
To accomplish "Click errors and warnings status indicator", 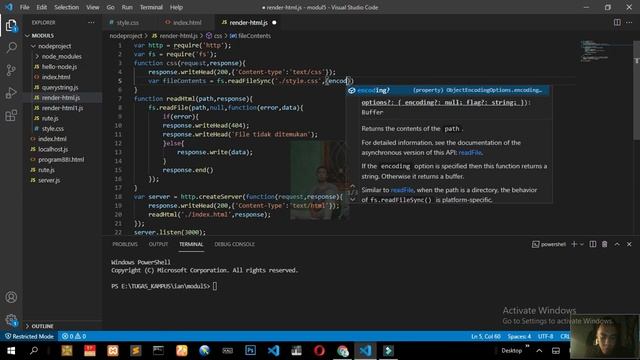I will [x=74, y=336].
